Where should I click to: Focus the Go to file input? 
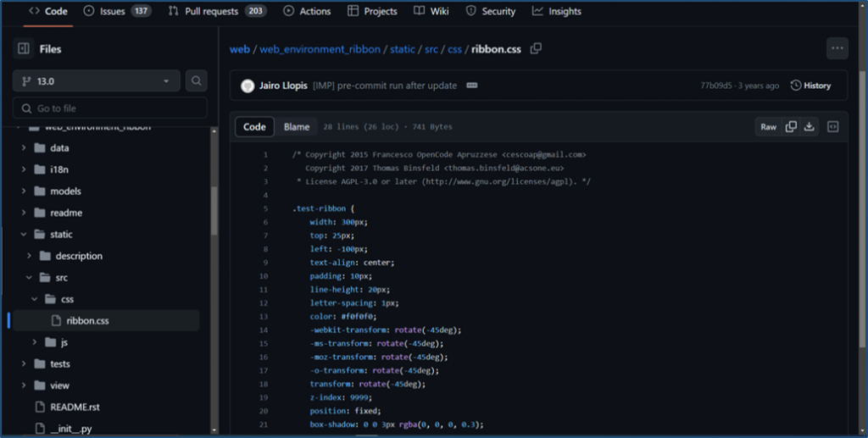click(110, 108)
